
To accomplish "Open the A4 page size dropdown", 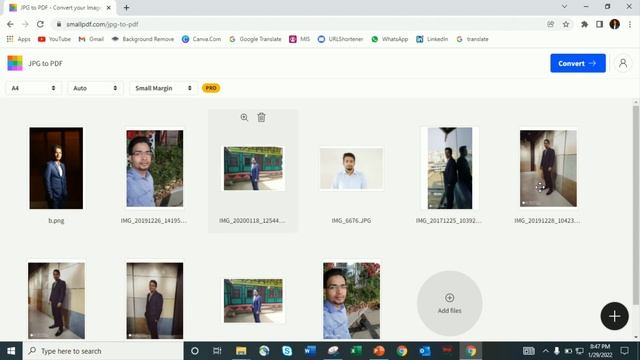I will click(x=33, y=88).
